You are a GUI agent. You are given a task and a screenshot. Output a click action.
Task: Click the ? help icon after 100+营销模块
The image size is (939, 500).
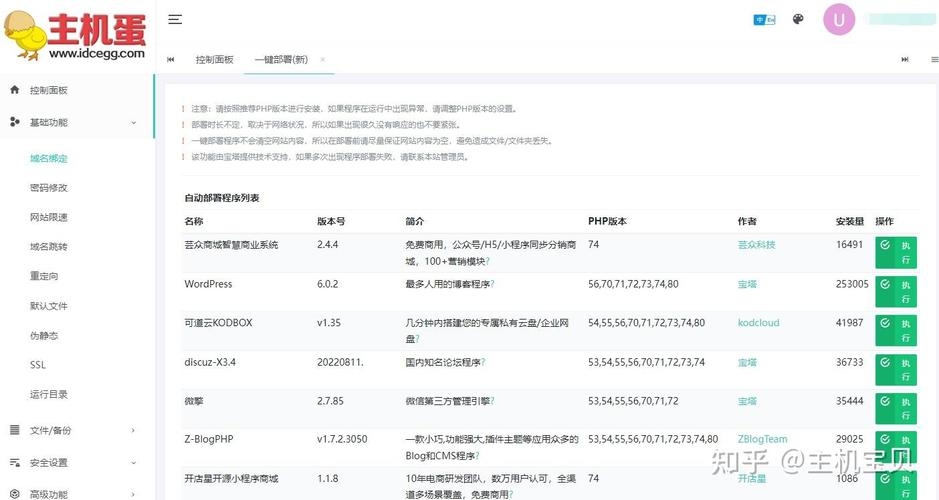pos(487,261)
